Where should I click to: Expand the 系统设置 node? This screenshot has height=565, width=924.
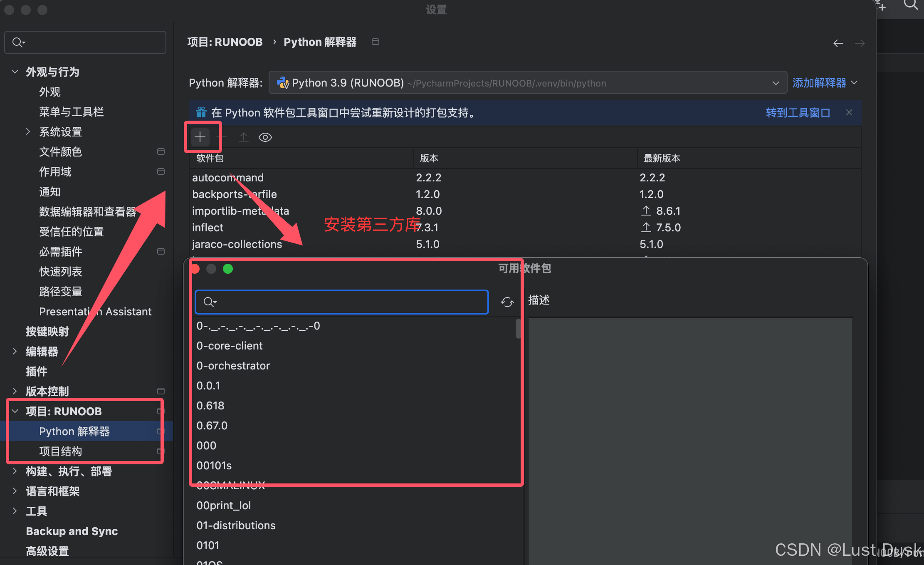click(28, 131)
